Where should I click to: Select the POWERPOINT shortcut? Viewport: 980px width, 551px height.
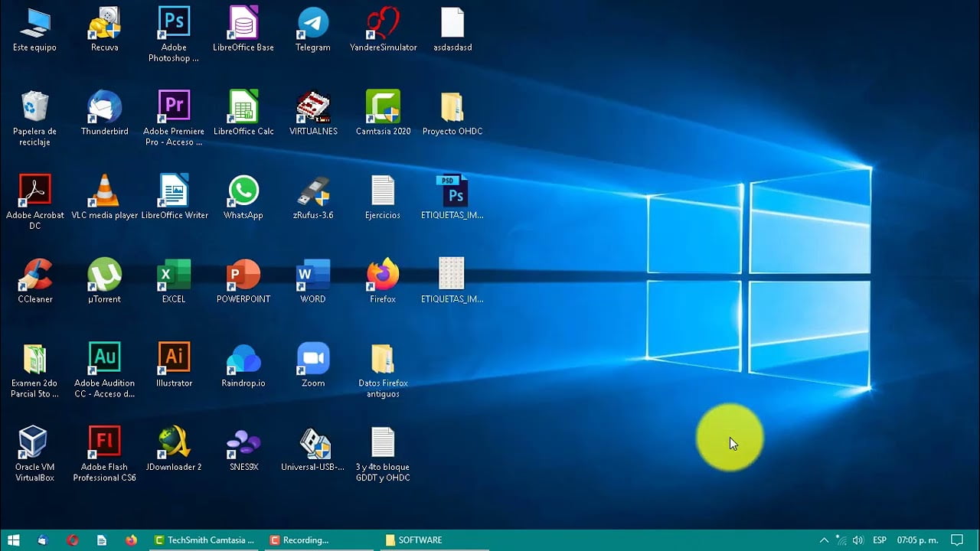point(243,281)
